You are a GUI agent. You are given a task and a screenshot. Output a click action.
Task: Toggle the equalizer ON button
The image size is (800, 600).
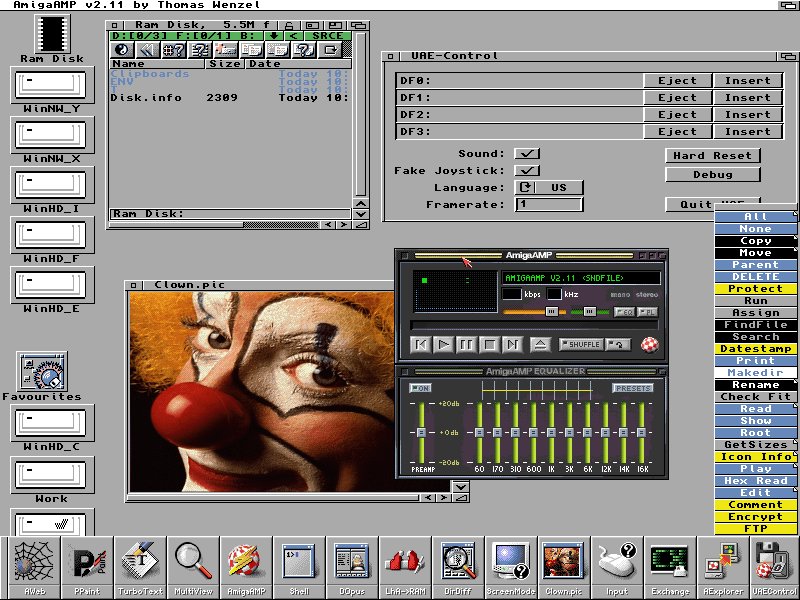click(421, 388)
